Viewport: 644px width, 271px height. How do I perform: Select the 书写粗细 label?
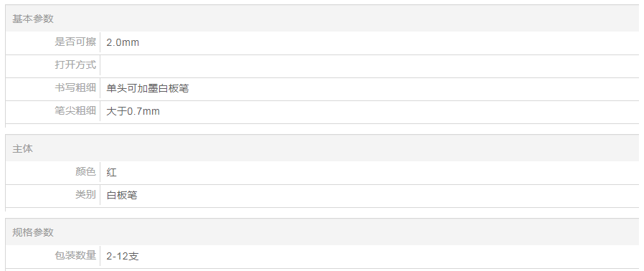tap(75, 88)
